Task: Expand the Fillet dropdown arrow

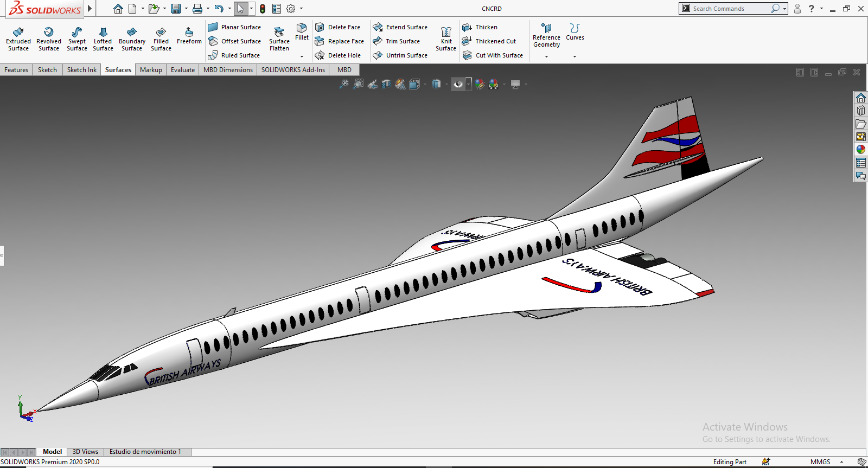Action: point(302,56)
